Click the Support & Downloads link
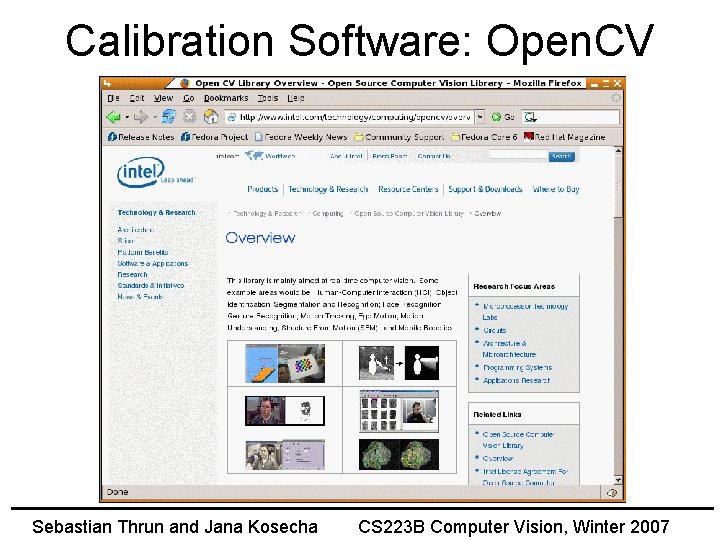This screenshot has width=720, height=540. point(485,189)
